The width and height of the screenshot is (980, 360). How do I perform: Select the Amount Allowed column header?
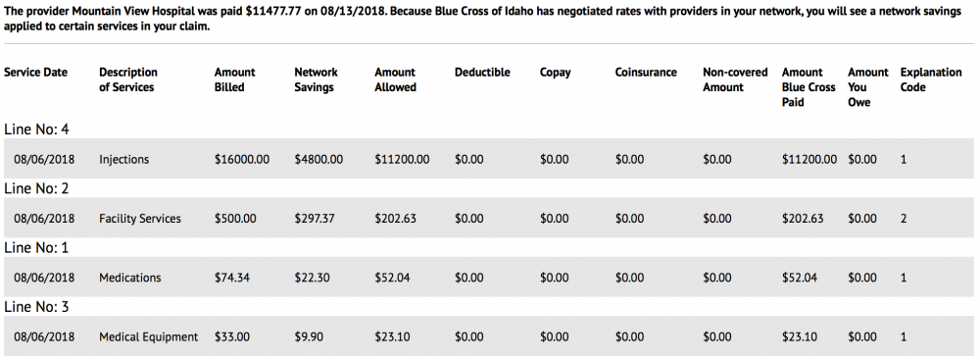click(x=396, y=79)
